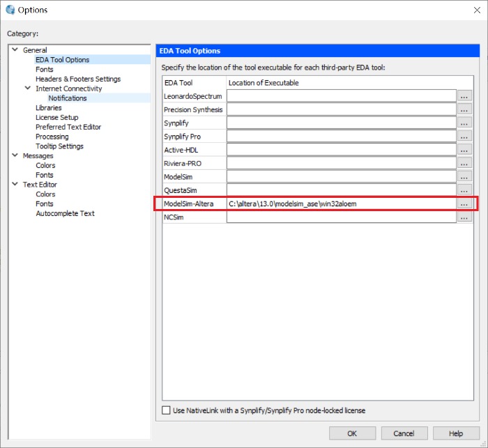Click the ModelSim-Altera tool name cell
This screenshot has height=448, width=488.
(x=195, y=203)
